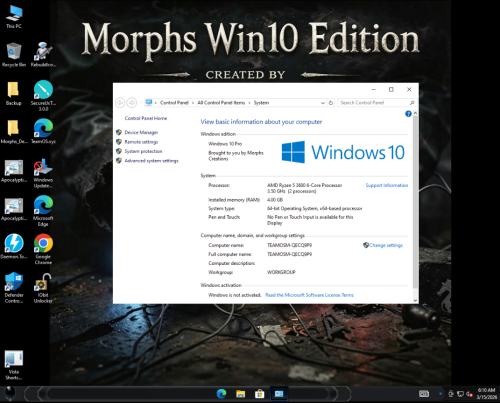This screenshot has height=403, width=500.
Task: Open File Explorer on the taskbar
Action: pos(240,394)
